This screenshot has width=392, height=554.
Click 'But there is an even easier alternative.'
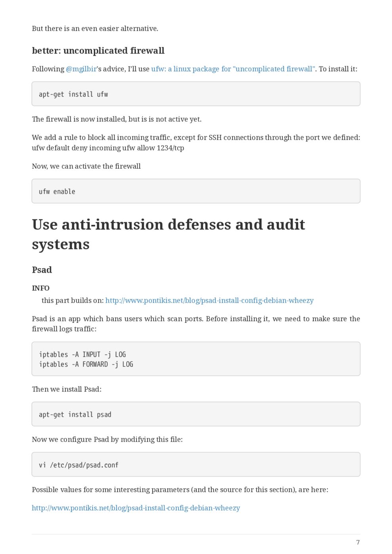tap(95, 29)
